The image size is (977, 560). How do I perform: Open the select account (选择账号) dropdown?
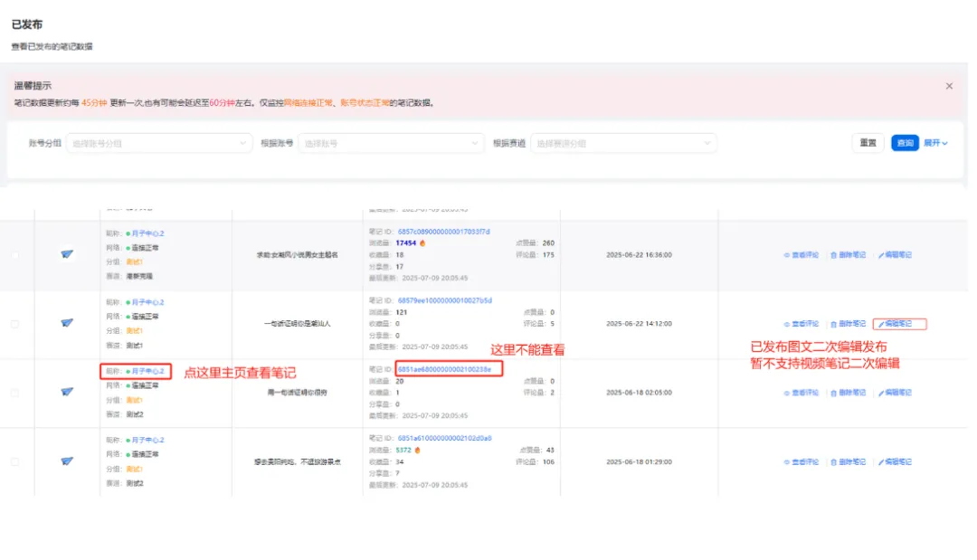(x=389, y=143)
